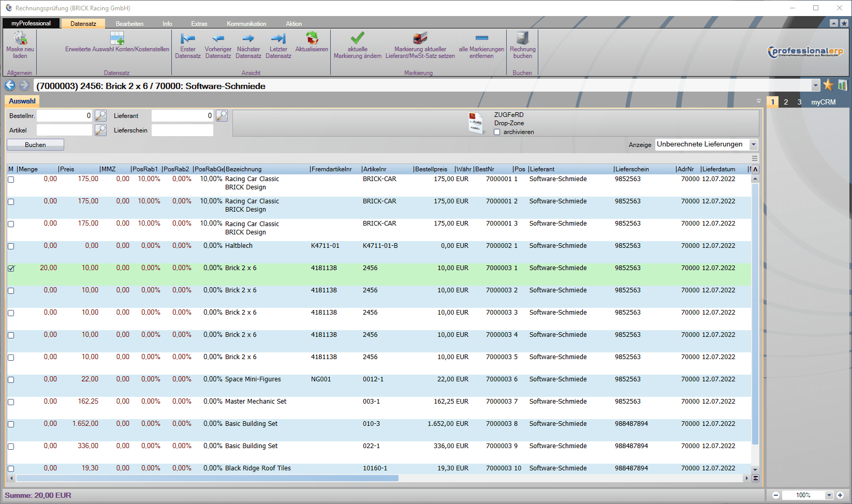Search Bestellnr. with magnifier icon

(x=101, y=115)
